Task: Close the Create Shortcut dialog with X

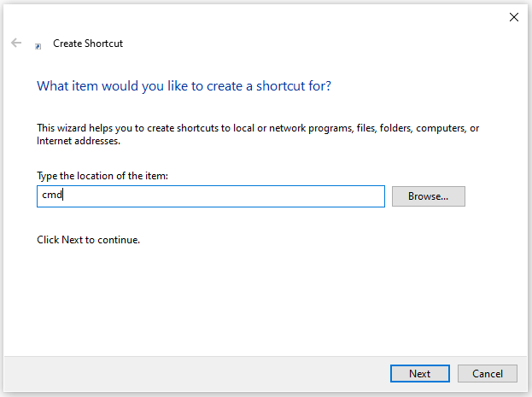Action: (x=514, y=17)
